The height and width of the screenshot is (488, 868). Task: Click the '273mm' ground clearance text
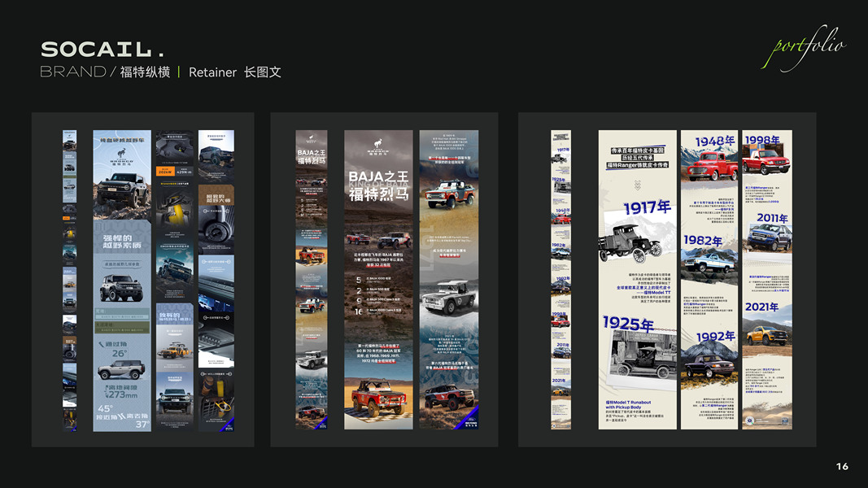[x=123, y=394]
